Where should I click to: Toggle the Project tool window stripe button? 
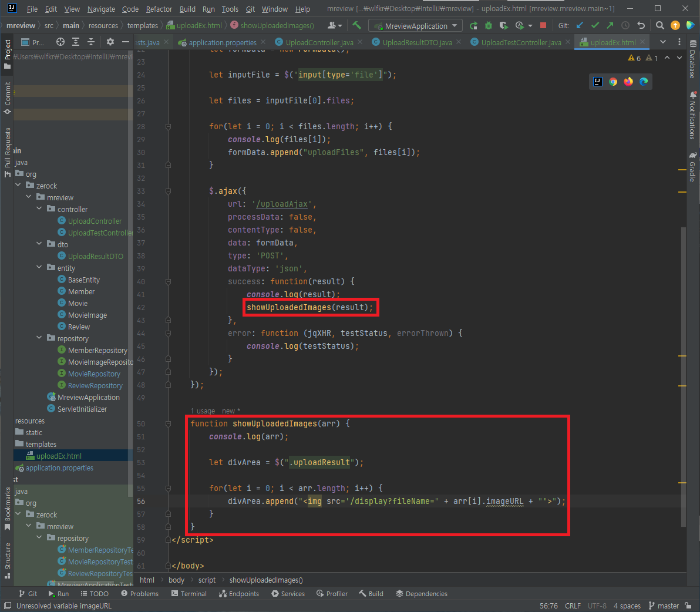click(x=7, y=54)
